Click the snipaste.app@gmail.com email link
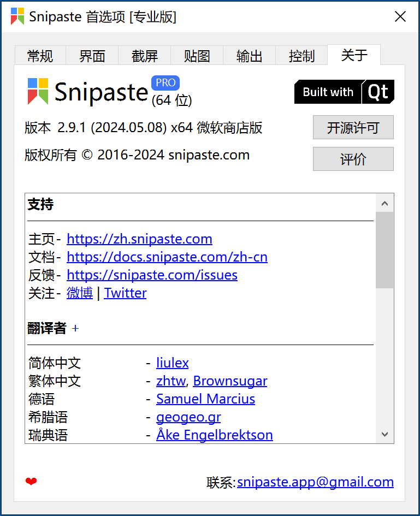Screen dimensions: 420x516 coord(315,482)
